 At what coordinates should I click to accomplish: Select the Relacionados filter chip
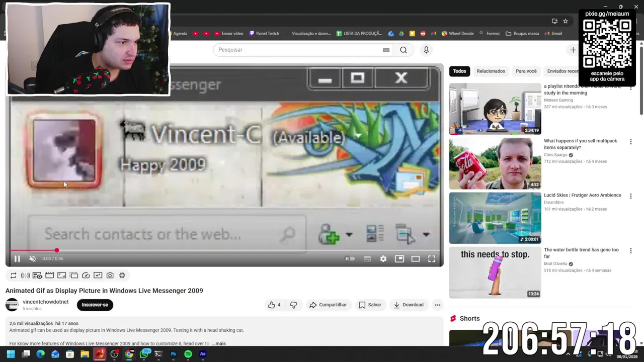pyautogui.click(x=491, y=71)
